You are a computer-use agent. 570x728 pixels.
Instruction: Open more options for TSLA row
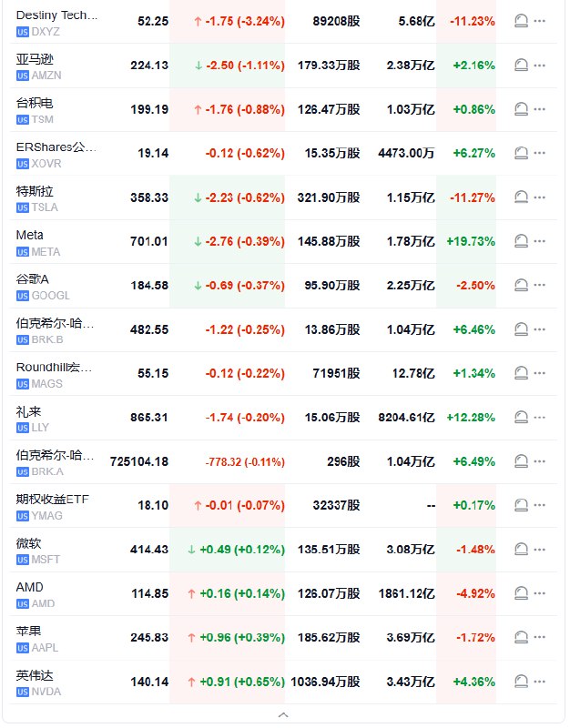pos(539,197)
